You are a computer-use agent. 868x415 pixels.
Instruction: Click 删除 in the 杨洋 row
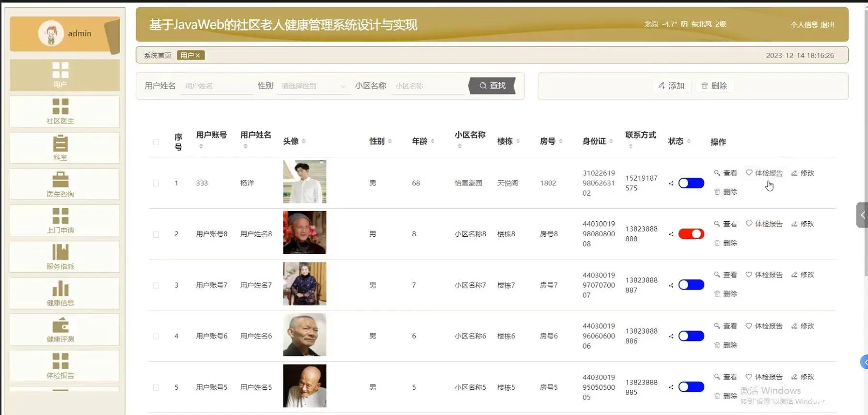[726, 192]
